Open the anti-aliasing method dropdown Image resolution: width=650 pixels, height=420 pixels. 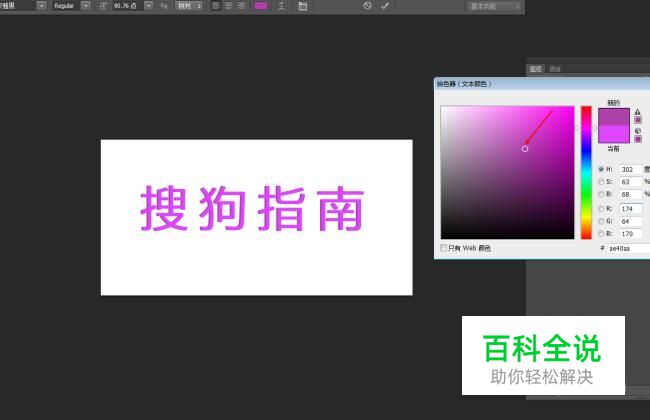189,6
